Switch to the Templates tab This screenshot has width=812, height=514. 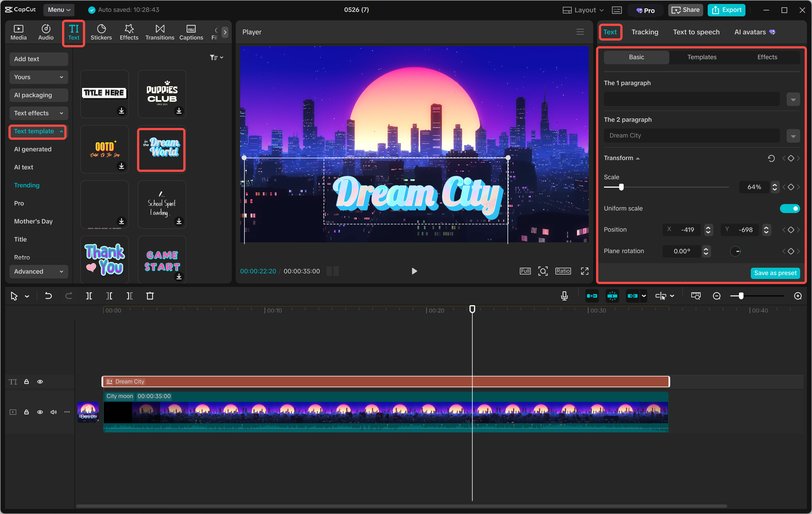[702, 57]
